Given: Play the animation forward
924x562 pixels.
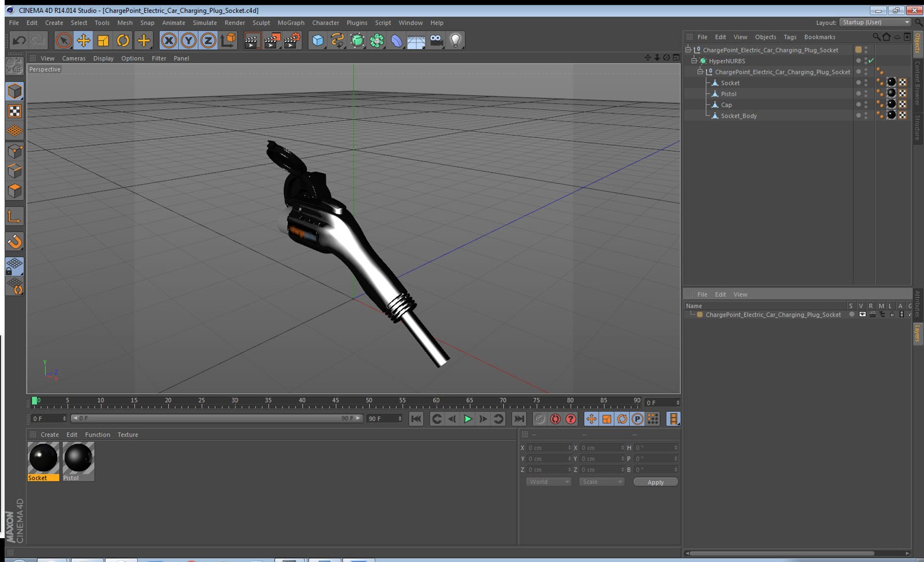Looking at the screenshot, I should click(467, 419).
